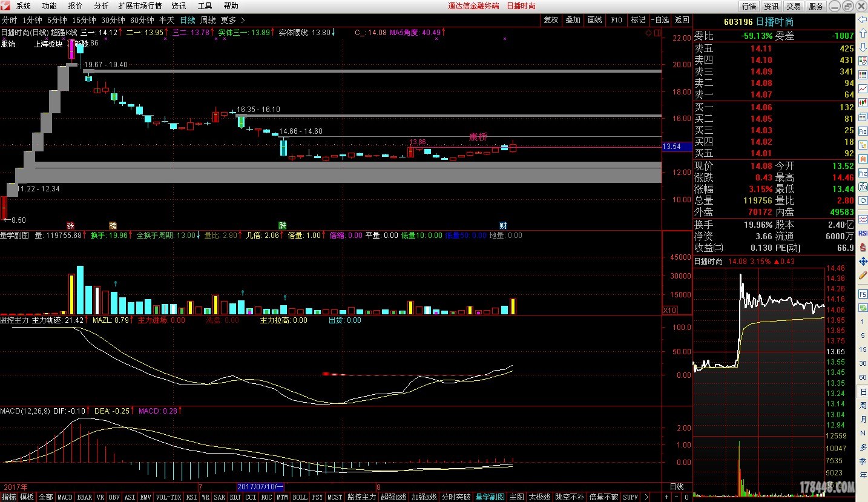Select the 日线 daily line tab

(x=188, y=20)
